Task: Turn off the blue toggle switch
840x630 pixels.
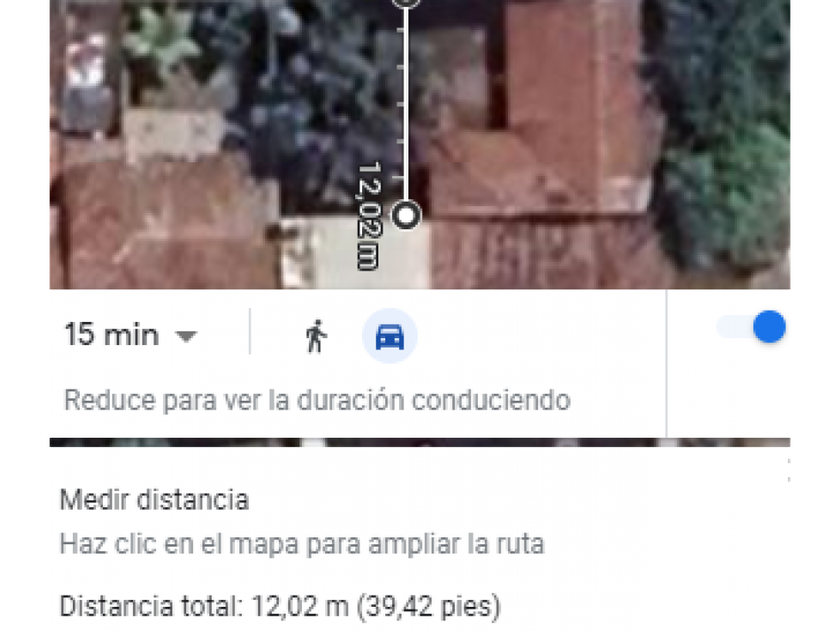Action: tap(752, 327)
